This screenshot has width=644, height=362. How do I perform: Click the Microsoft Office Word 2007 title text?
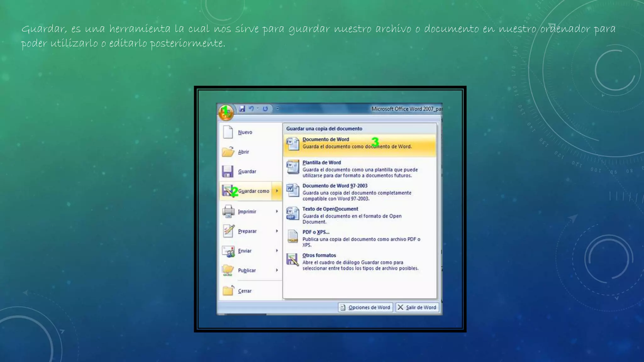coord(407,109)
